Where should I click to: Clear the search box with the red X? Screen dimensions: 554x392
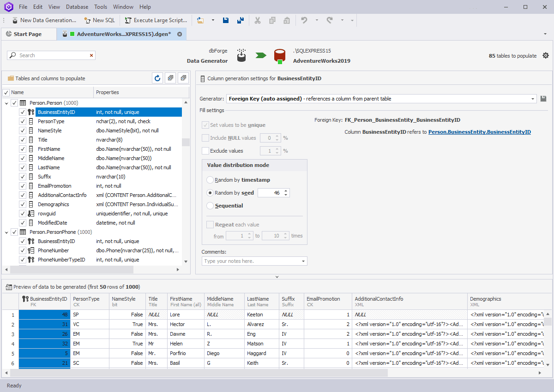[91, 55]
